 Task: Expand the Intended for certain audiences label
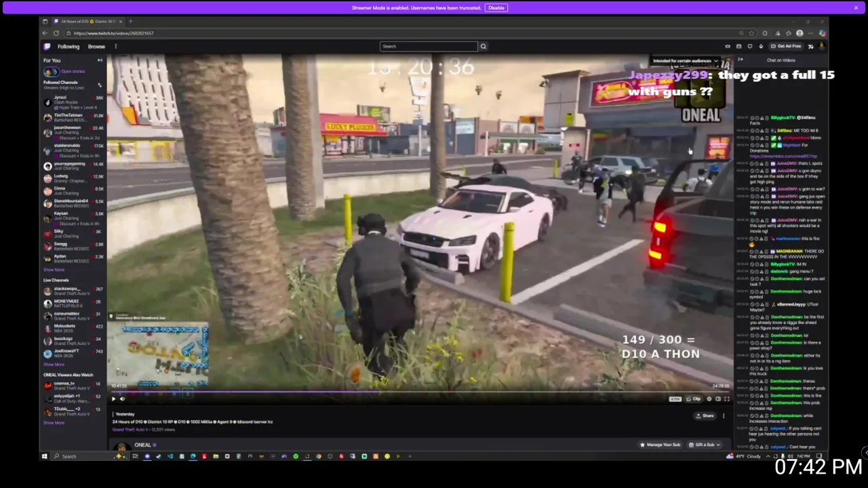(686, 61)
